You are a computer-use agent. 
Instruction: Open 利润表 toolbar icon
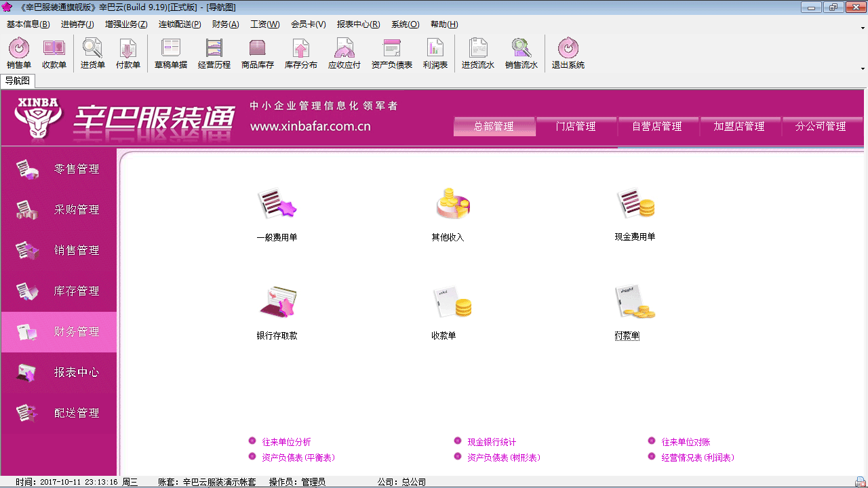coord(435,54)
